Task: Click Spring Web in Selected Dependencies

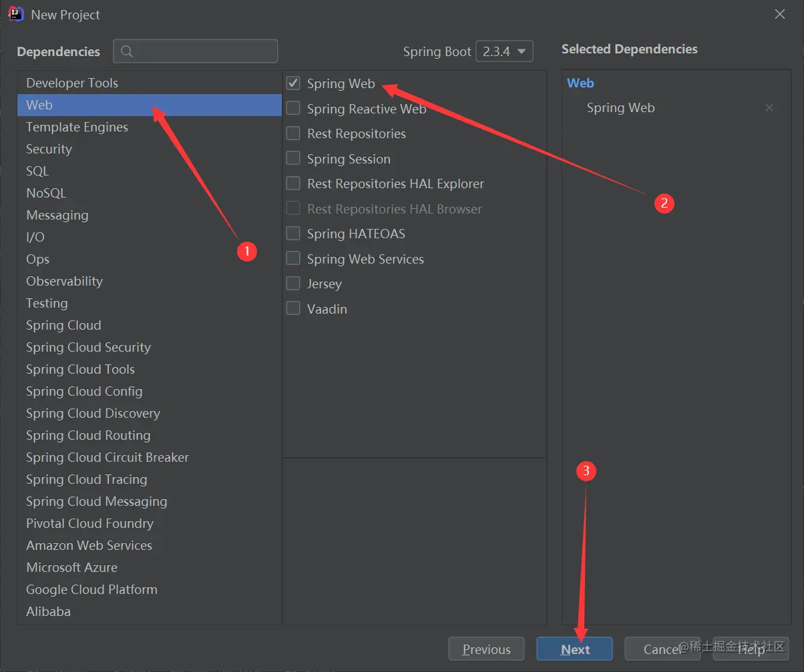Action: pyautogui.click(x=620, y=107)
